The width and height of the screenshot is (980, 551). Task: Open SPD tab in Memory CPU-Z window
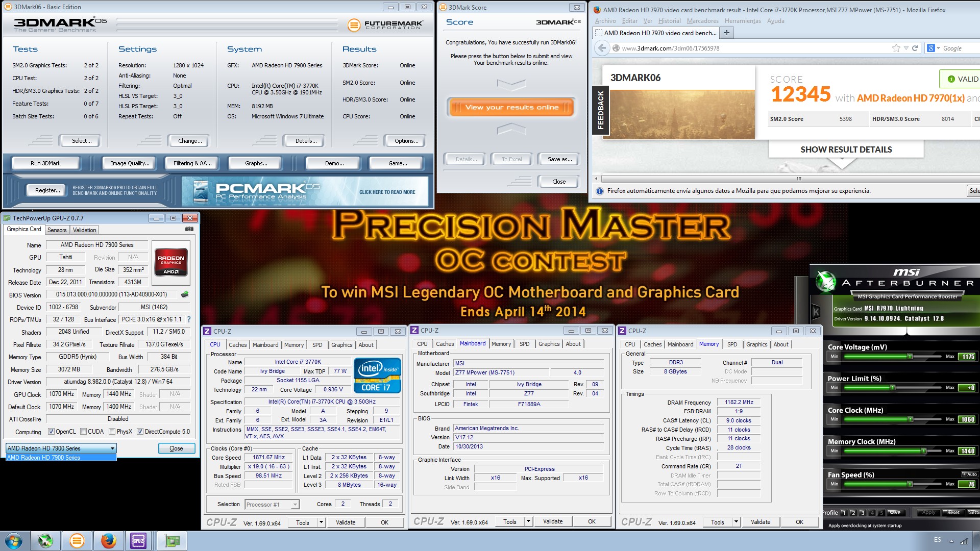pos(732,344)
